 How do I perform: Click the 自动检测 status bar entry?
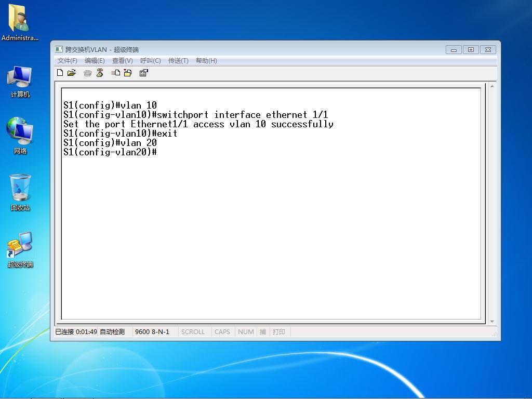point(112,332)
